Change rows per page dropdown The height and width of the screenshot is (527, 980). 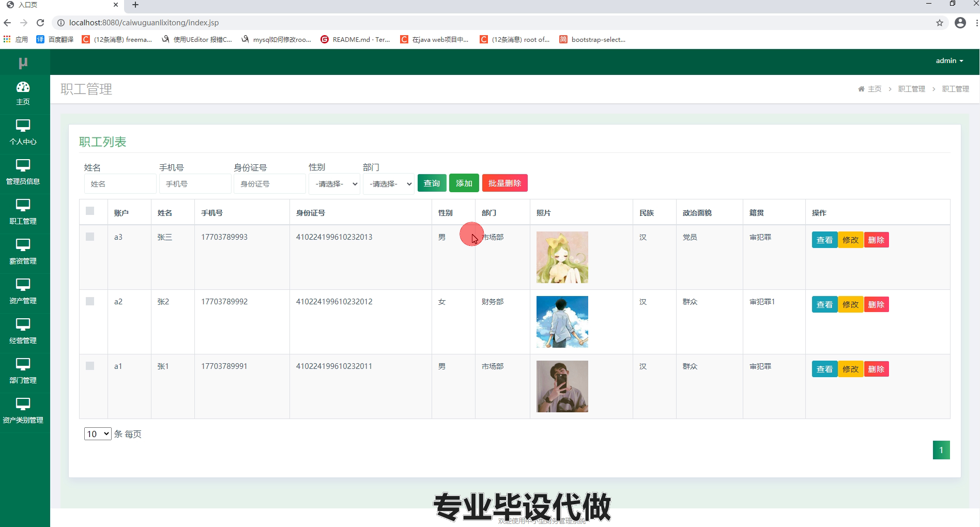point(98,434)
